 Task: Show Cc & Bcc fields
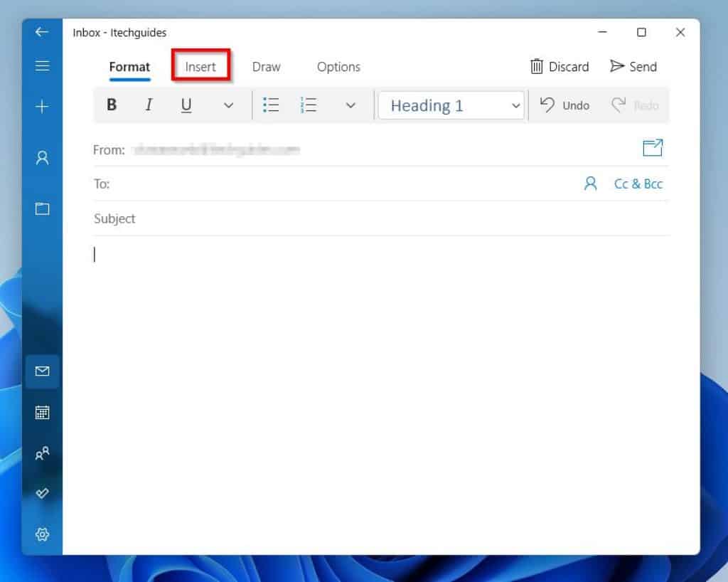point(638,184)
